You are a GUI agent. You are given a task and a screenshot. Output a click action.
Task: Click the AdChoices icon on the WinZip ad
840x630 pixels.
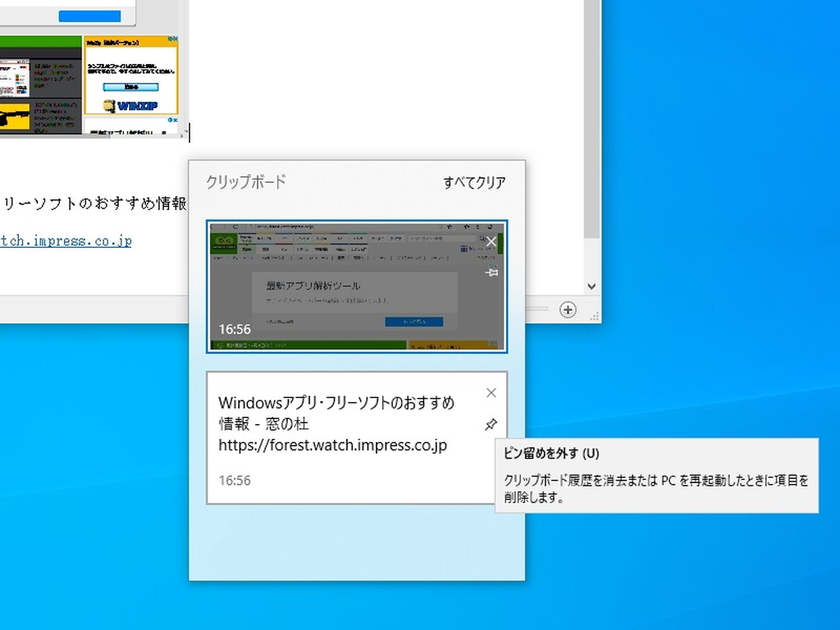169,38
